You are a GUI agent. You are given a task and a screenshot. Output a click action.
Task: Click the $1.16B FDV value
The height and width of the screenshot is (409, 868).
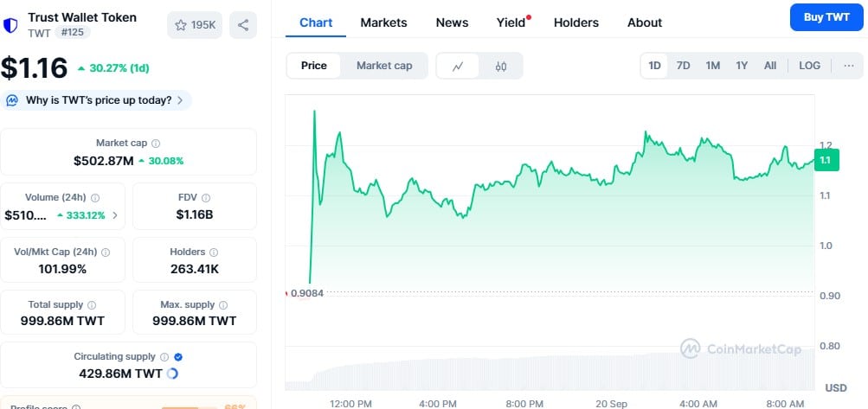pos(195,214)
